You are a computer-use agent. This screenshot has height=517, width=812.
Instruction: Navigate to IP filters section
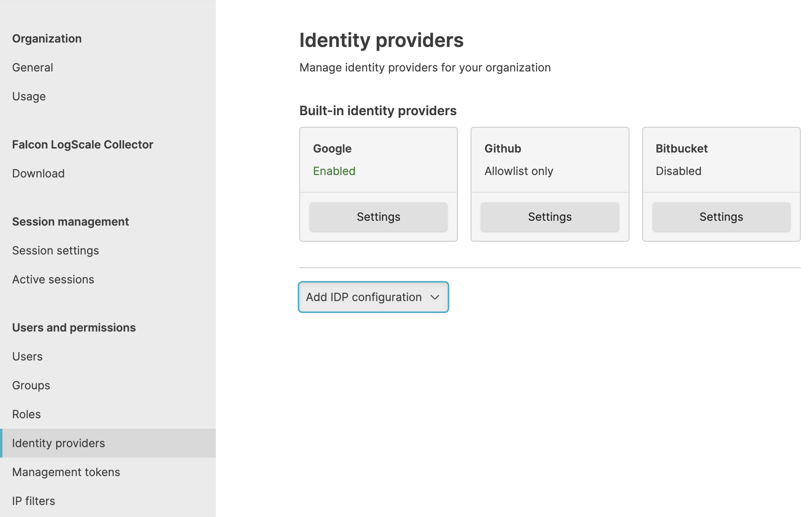(34, 501)
